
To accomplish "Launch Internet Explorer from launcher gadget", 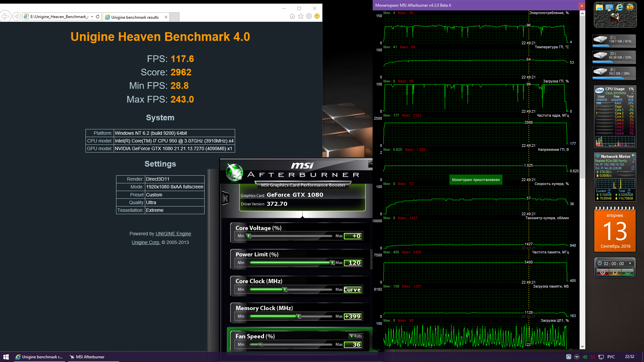I will click(x=620, y=7).
